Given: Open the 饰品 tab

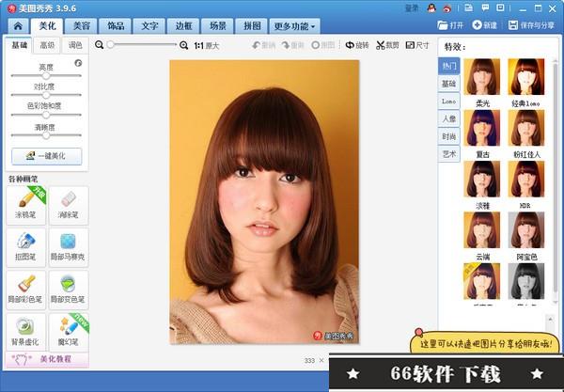Looking at the screenshot, I should point(116,26).
